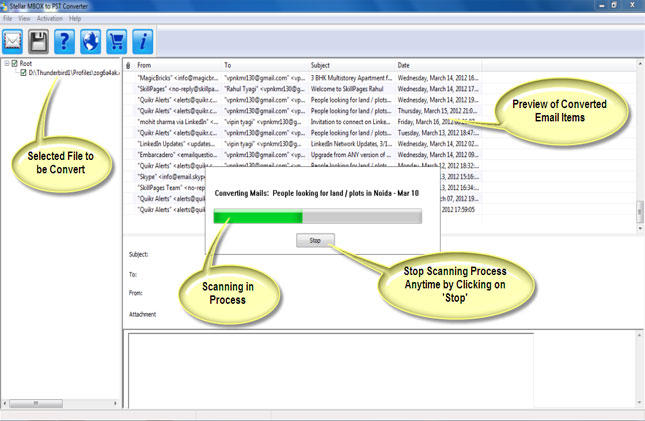The width and height of the screenshot is (645, 421).
Task: Select the Root tree item label
Action: coord(26,63)
